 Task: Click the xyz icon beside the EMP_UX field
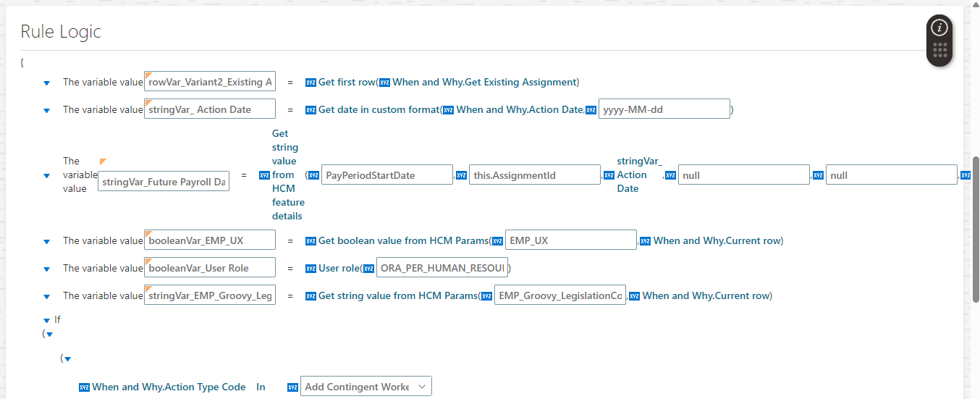497,241
